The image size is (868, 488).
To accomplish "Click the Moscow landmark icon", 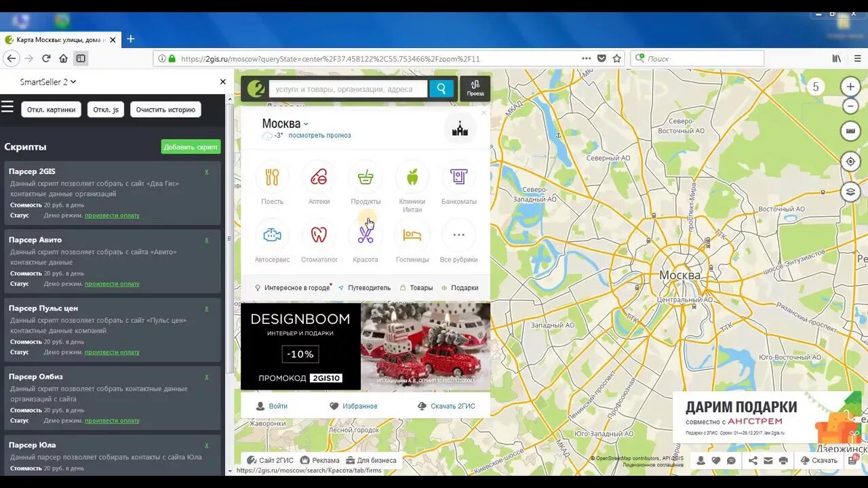I will coord(460,129).
